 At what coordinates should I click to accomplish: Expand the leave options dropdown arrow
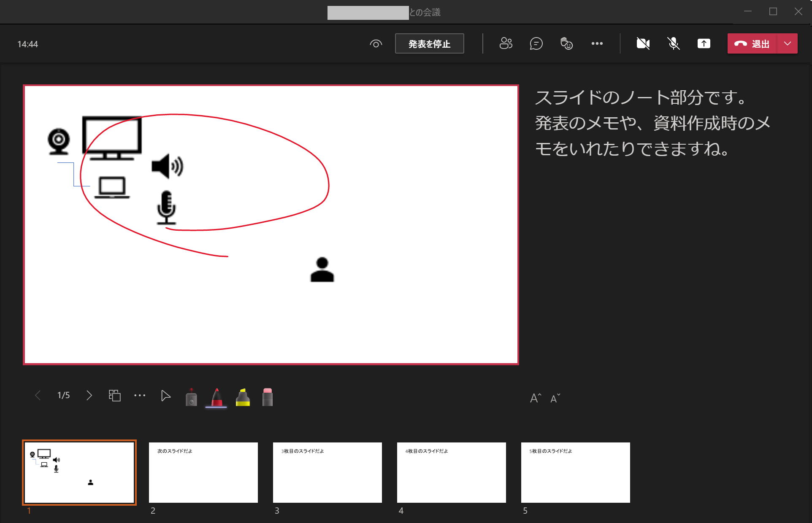788,43
